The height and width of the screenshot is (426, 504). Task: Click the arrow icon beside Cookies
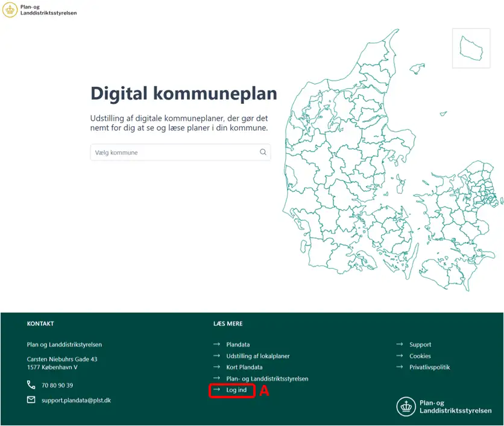click(x=399, y=356)
